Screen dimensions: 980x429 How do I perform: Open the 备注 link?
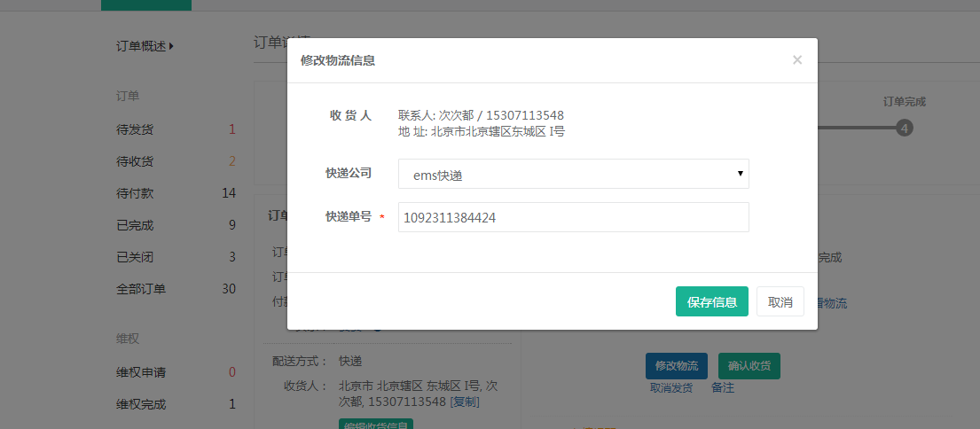(x=723, y=388)
